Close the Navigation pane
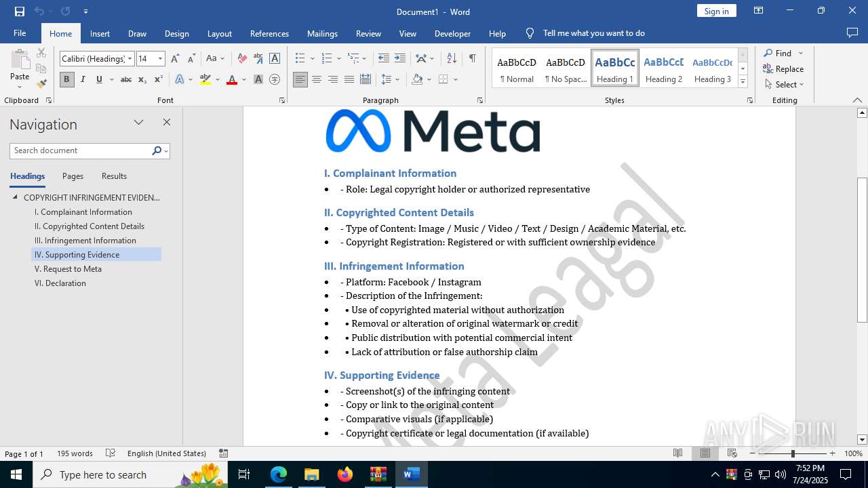The height and width of the screenshot is (488, 868). [x=167, y=122]
